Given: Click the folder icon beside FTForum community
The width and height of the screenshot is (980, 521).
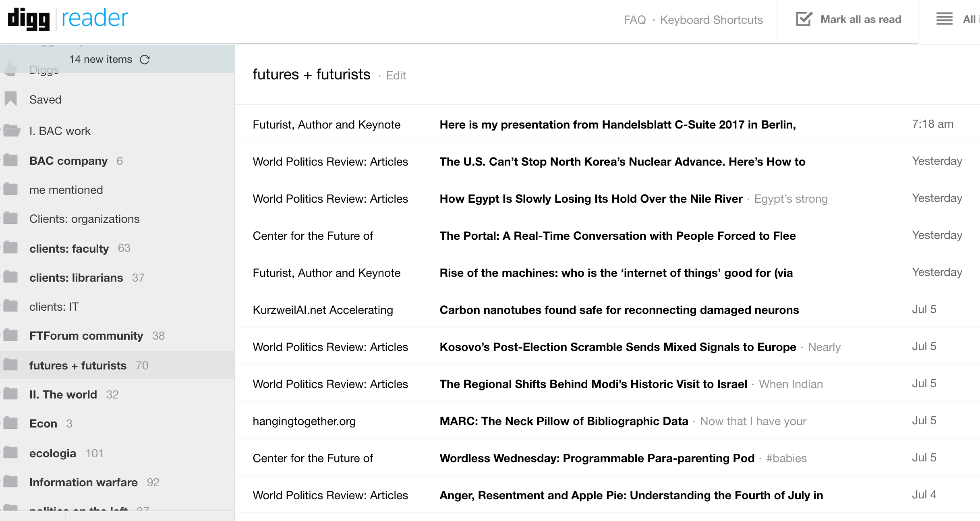Looking at the screenshot, I should click(x=10, y=335).
